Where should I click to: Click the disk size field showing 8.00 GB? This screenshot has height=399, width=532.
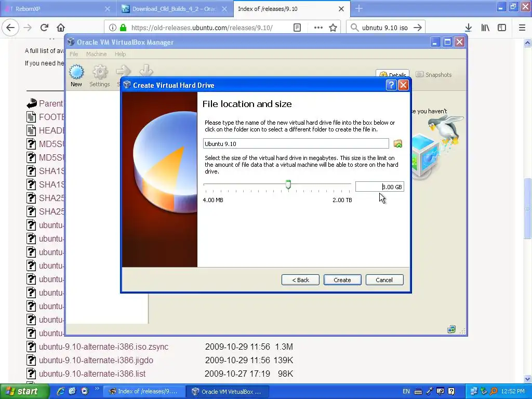[x=380, y=187]
